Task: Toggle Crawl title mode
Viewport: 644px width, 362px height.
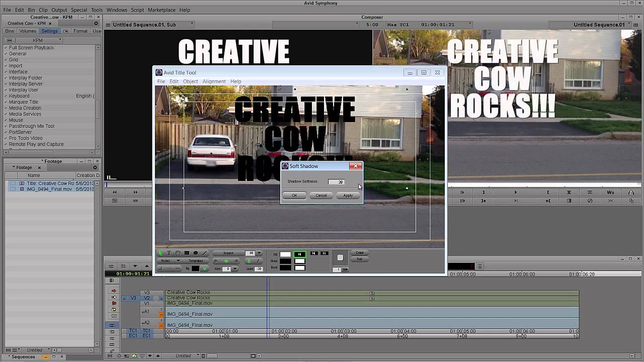Action: 360,253
